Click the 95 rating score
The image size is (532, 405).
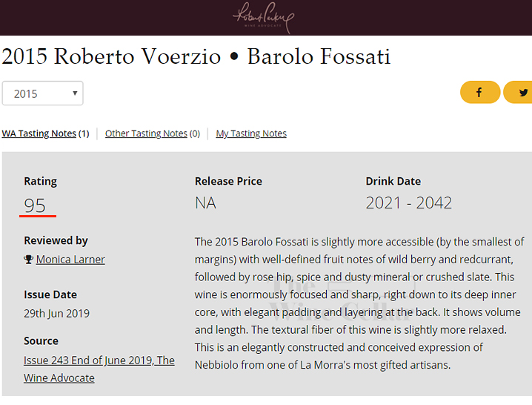(x=35, y=205)
